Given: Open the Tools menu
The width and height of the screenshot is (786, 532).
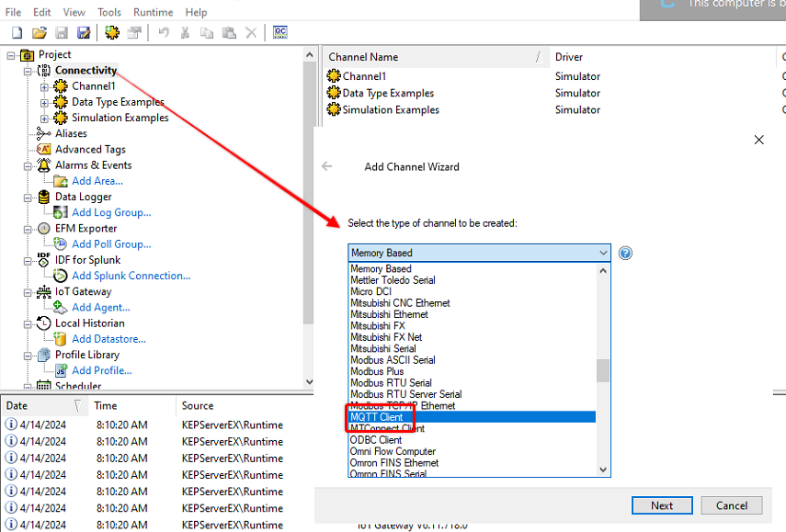Looking at the screenshot, I should 109,12.
